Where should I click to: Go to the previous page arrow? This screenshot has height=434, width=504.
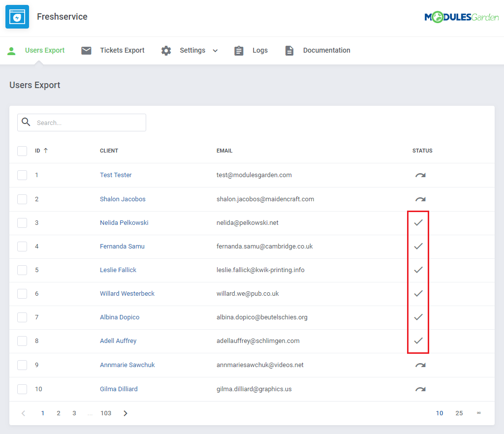[x=23, y=413]
